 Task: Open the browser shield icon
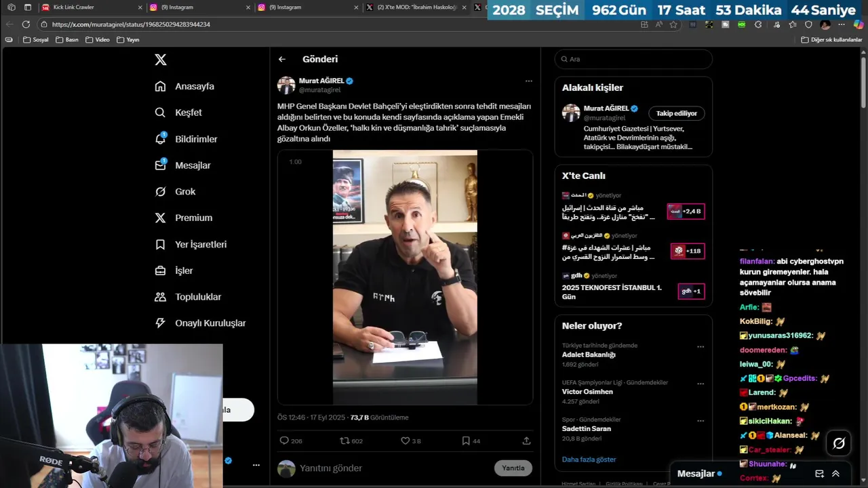pyautogui.click(x=808, y=24)
